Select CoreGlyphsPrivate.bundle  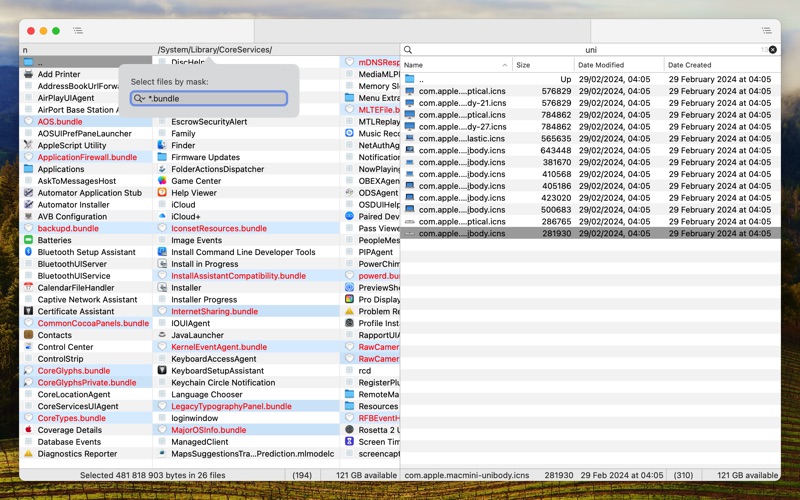click(x=86, y=382)
